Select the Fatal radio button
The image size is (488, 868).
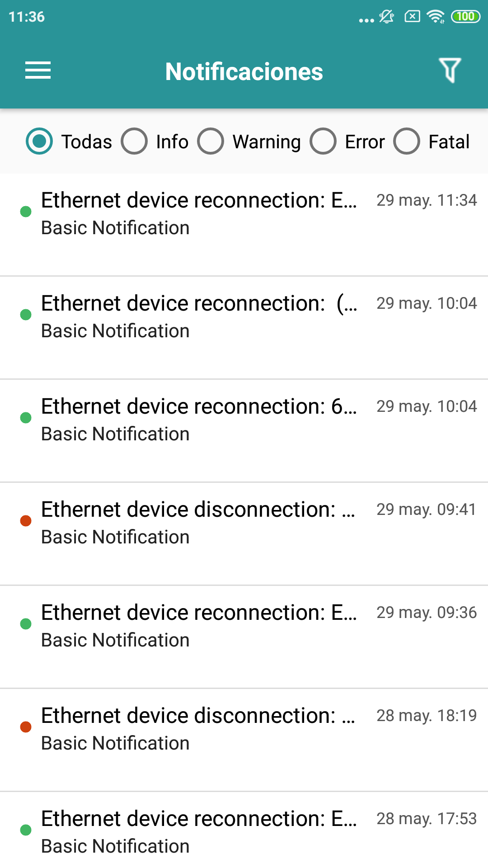(x=407, y=142)
